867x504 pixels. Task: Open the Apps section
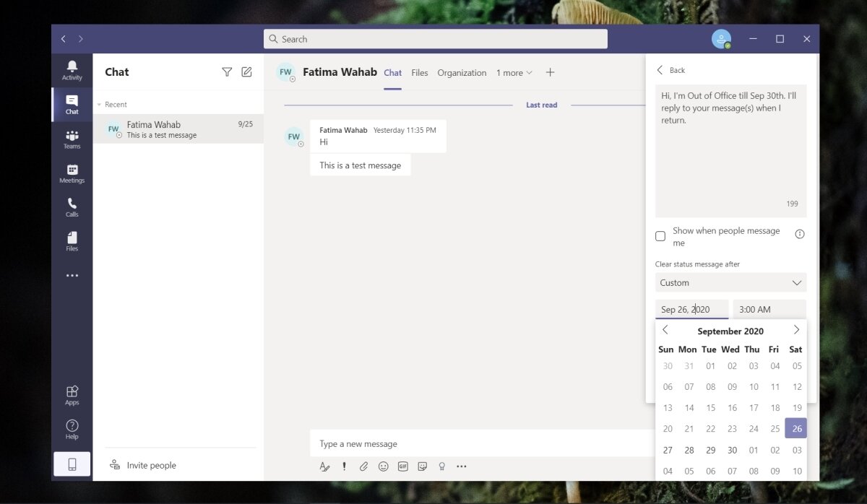(72, 394)
